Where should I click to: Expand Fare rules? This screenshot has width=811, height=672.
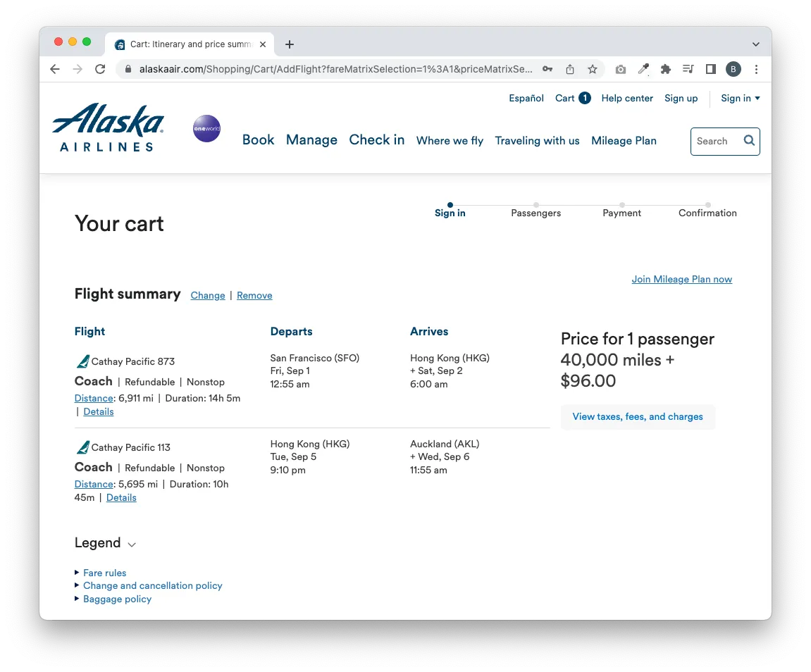tap(104, 573)
